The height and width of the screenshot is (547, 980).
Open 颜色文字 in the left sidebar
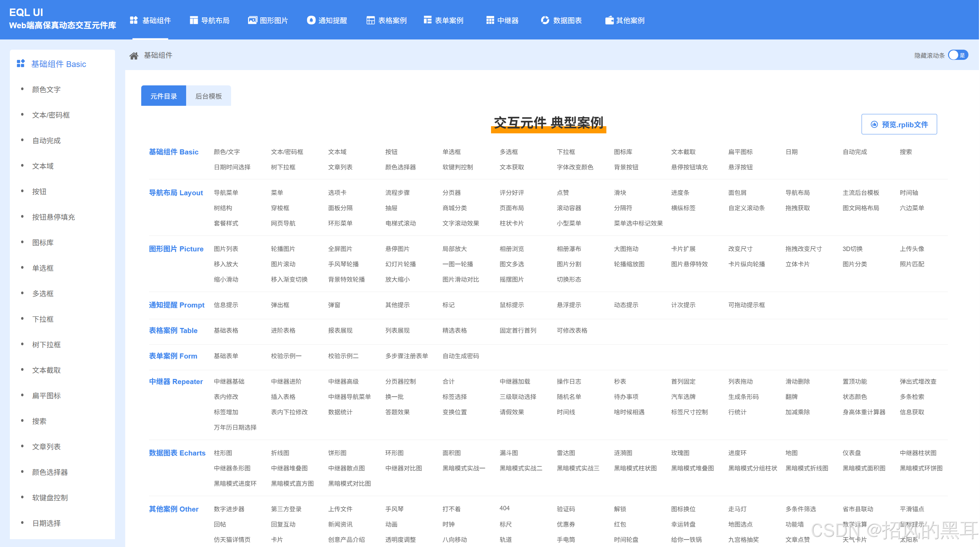[46, 89]
